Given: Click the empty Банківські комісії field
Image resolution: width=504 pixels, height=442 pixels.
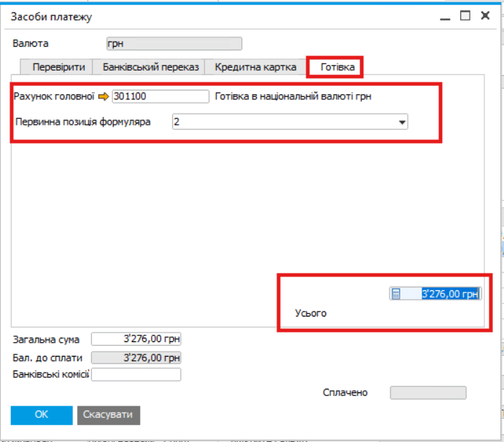Looking at the screenshot, I should [x=136, y=375].
